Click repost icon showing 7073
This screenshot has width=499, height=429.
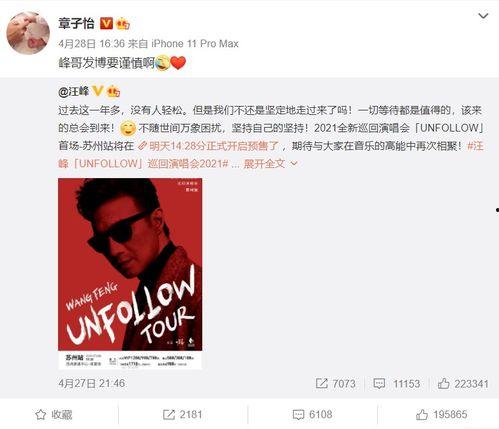tap(336, 384)
